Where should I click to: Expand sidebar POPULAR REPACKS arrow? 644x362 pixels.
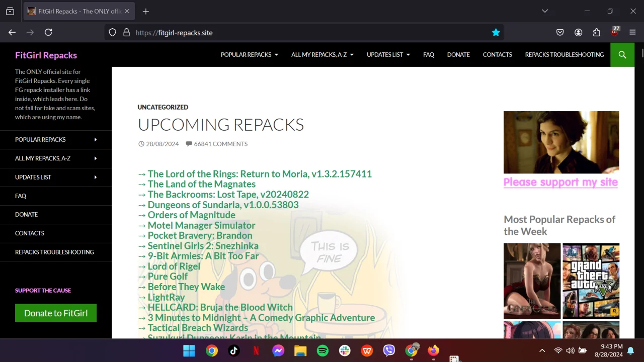[96, 139]
